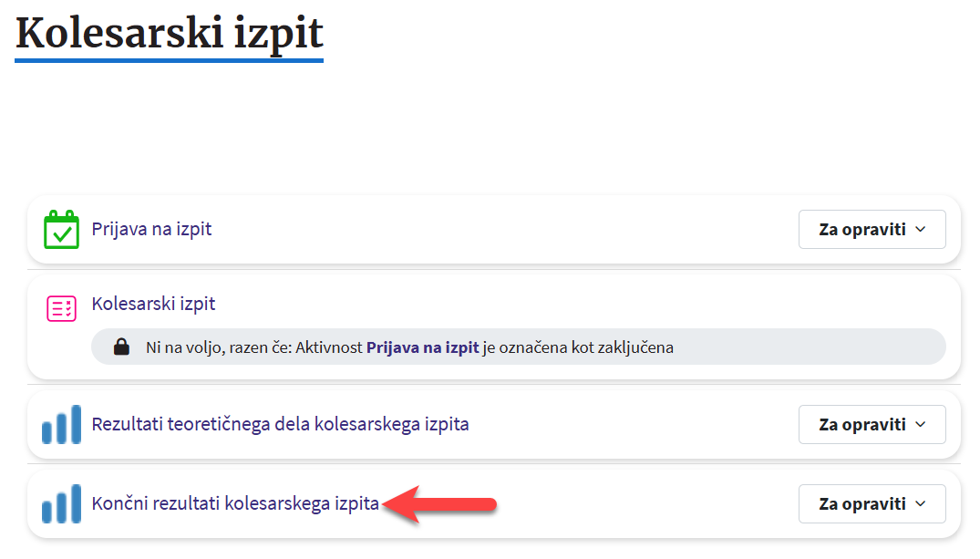The image size is (980, 559).
Task: Click the green calendar checkmark icon
Action: tap(62, 230)
